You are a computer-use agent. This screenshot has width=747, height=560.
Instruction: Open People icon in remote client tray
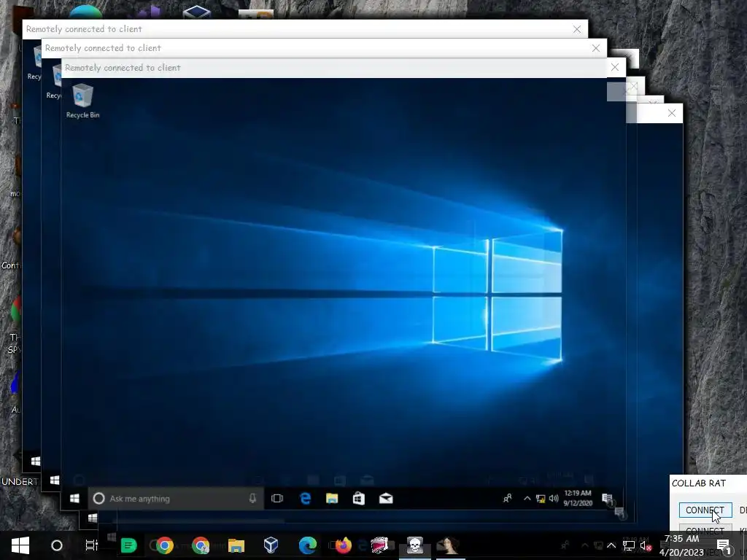point(508,499)
